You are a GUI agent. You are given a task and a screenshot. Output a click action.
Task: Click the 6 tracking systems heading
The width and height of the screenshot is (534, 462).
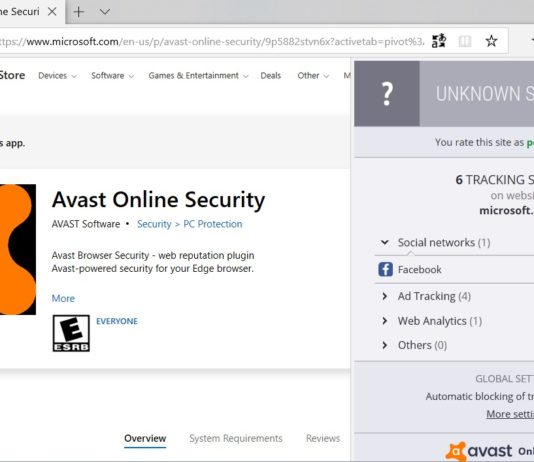[x=494, y=180]
